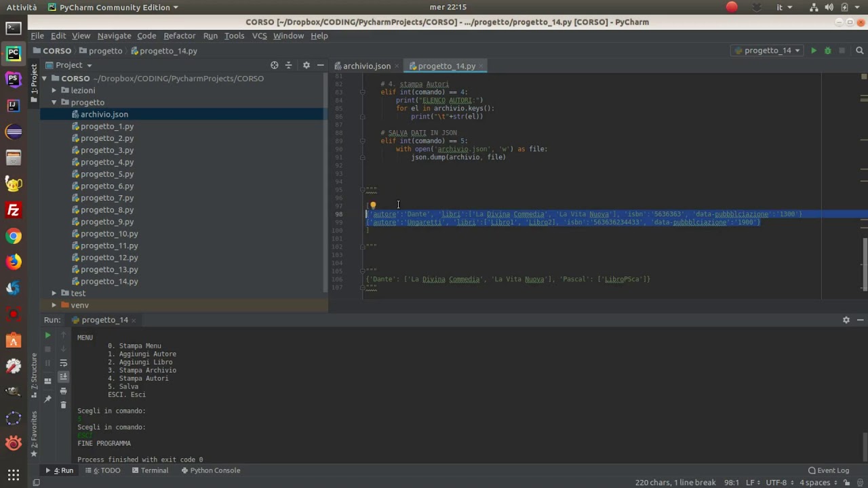The image size is (868, 488).
Task: Click the Run panel stop icon
Action: [47, 349]
